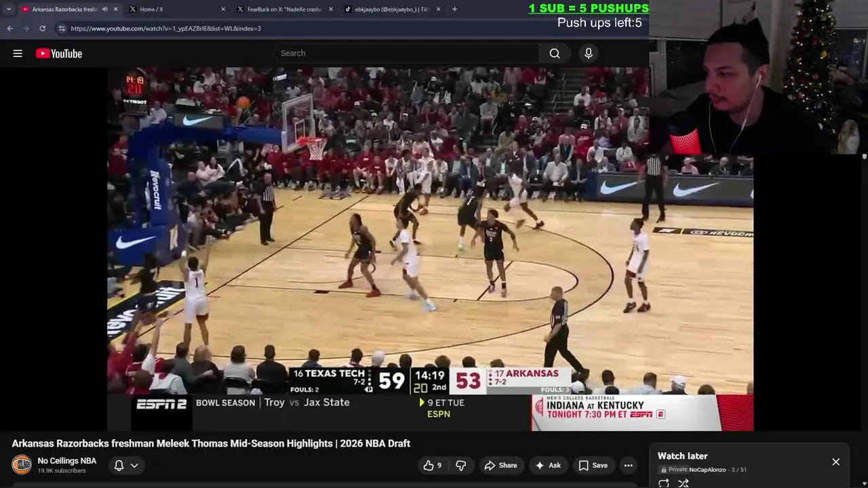This screenshot has height=488, width=868.
Task: Share the Meleek Thomas highlights video
Action: pos(501,466)
